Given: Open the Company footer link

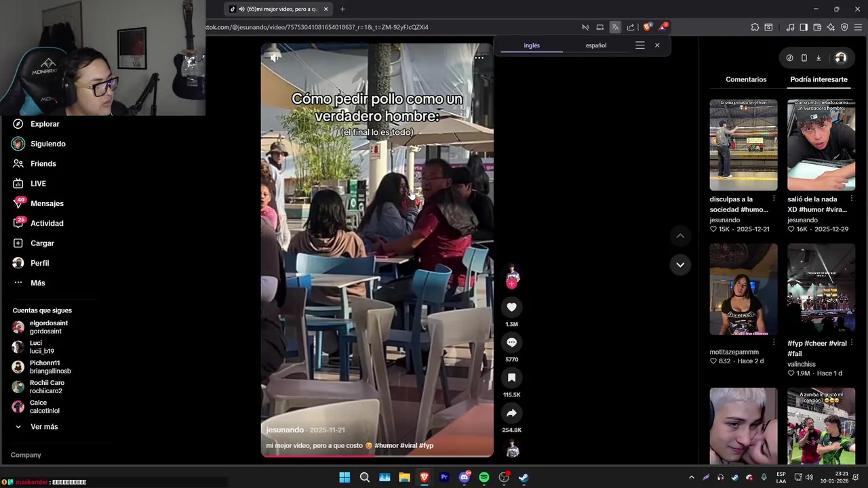Looking at the screenshot, I should click(x=26, y=455).
